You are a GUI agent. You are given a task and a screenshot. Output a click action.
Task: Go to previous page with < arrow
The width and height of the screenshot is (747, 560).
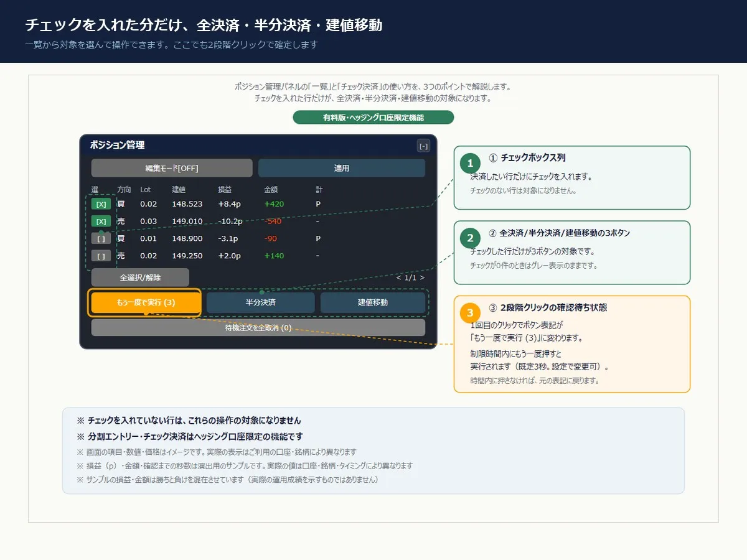399,278
